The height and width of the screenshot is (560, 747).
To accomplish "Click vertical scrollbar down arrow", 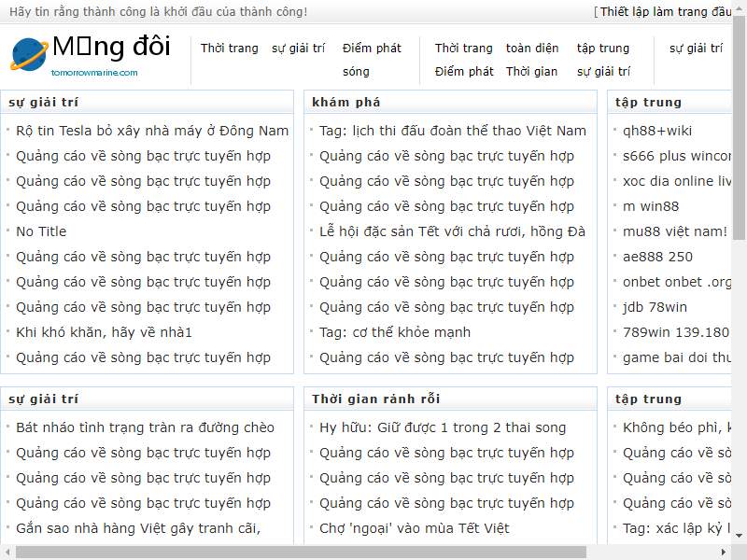I will tap(739, 536).
